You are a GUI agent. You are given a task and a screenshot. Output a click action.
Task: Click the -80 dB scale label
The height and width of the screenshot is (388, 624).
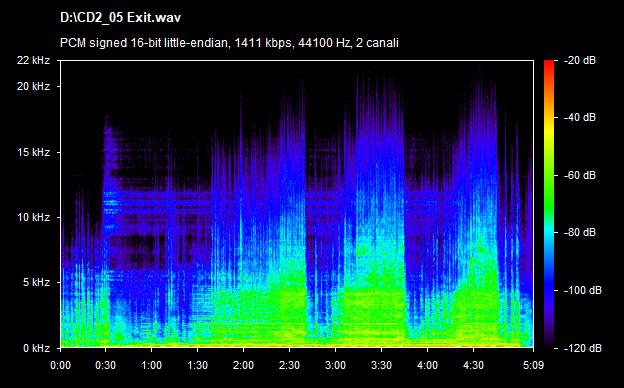pyautogui.click(x=580, y=232)
